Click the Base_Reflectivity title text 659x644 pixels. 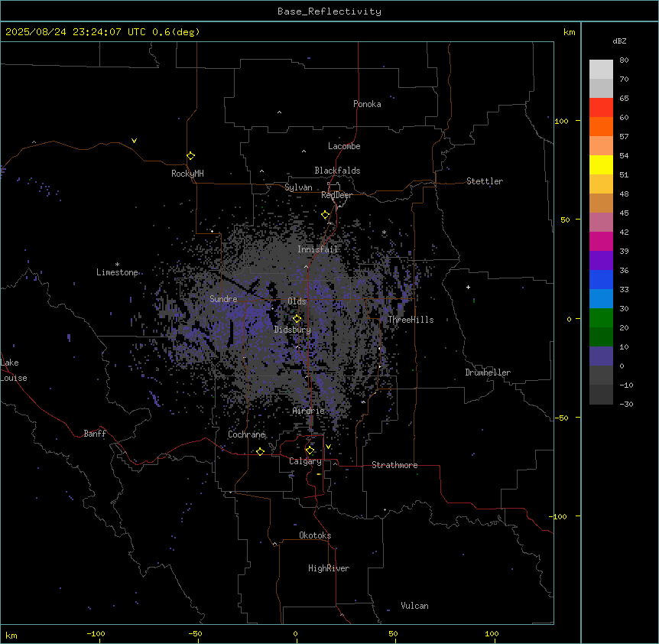329,11
